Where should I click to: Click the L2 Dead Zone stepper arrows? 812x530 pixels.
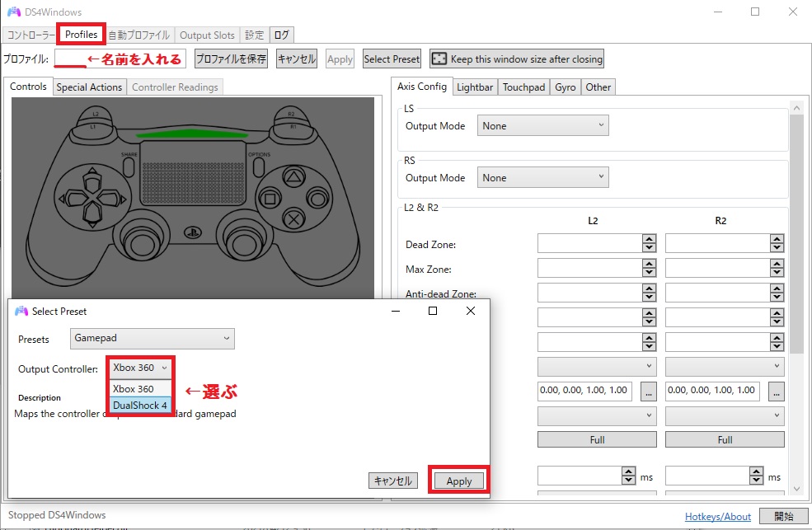pos(650,244)
